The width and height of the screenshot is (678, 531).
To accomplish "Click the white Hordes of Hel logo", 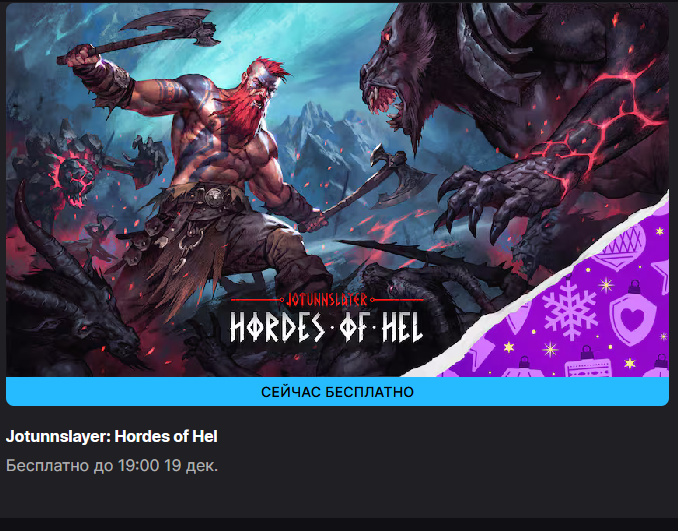I will [326, 327].
